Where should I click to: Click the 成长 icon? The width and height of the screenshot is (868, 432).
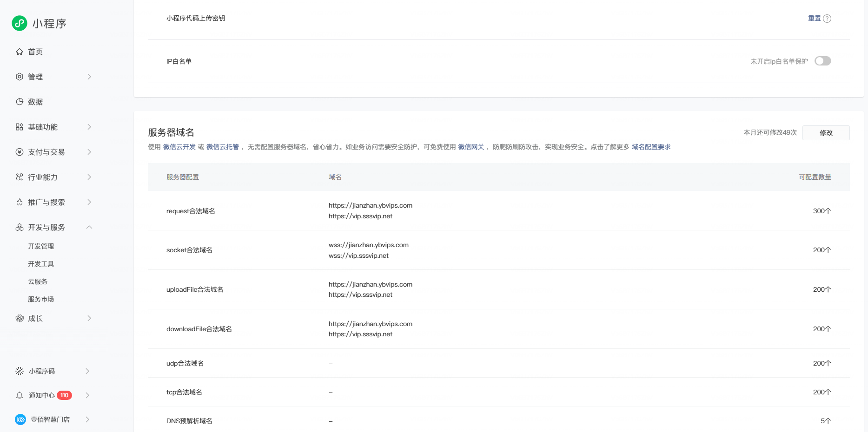[20, 318]
